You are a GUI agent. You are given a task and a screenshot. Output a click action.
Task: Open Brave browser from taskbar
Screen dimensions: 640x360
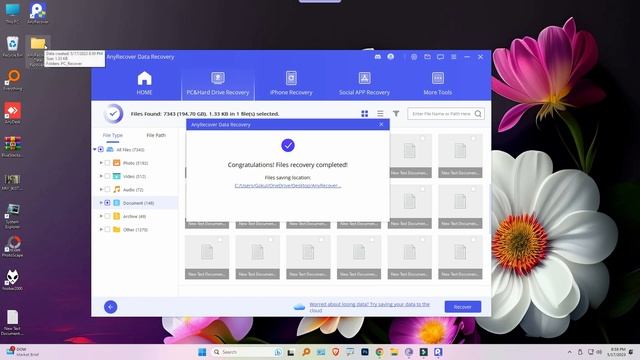(336, 352)
